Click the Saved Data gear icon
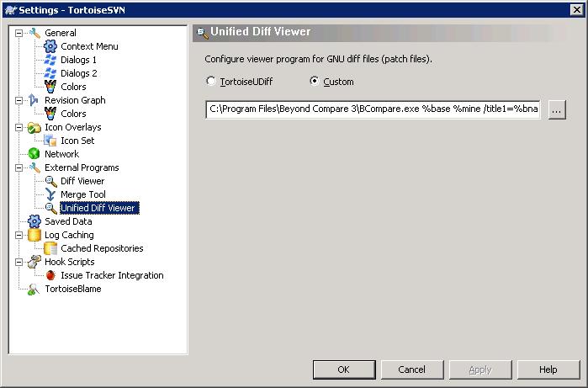This screenshot has height=388, width=588. [34, 221]
